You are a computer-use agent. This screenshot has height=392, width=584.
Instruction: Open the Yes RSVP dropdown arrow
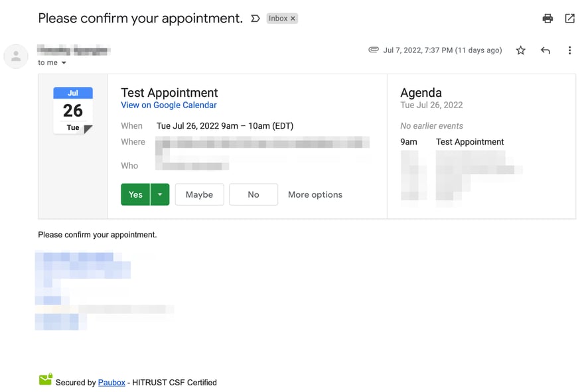coord(160,194)
